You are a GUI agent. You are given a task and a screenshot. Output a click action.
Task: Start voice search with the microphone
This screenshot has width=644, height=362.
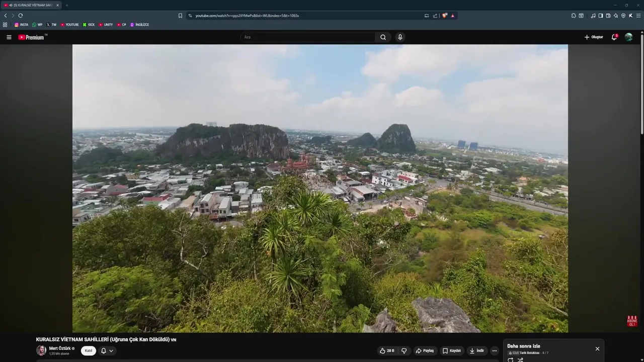[x=400, y=37]
